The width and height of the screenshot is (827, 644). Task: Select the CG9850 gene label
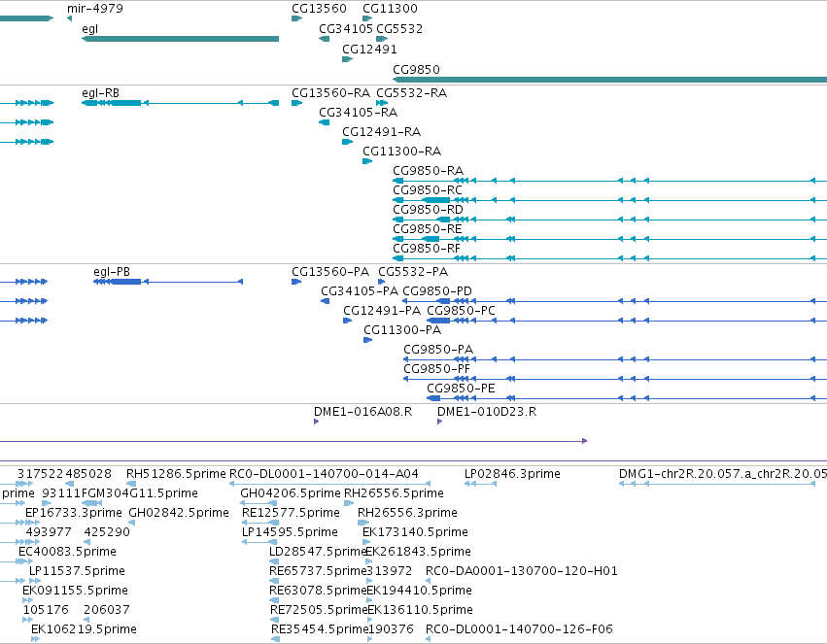point(416,70)
